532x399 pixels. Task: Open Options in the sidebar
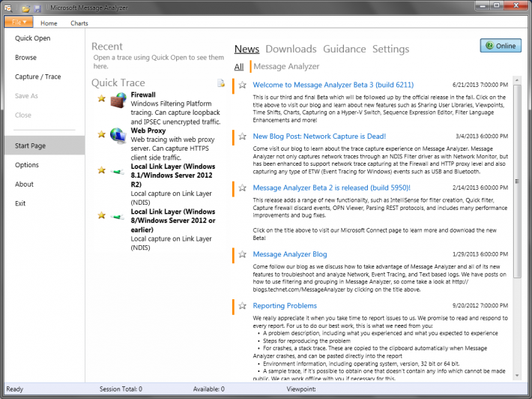point(27,165)
